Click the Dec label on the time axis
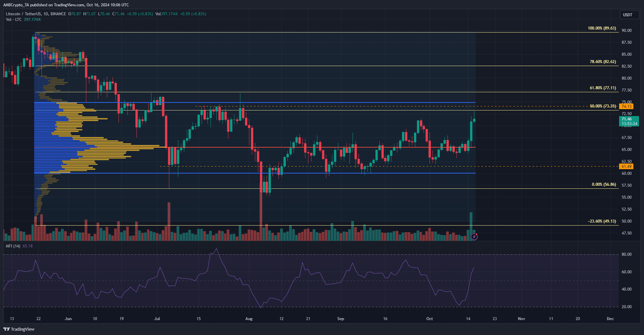Image resolution: width=644 pixels, height=335 pixels. point(610,319)
